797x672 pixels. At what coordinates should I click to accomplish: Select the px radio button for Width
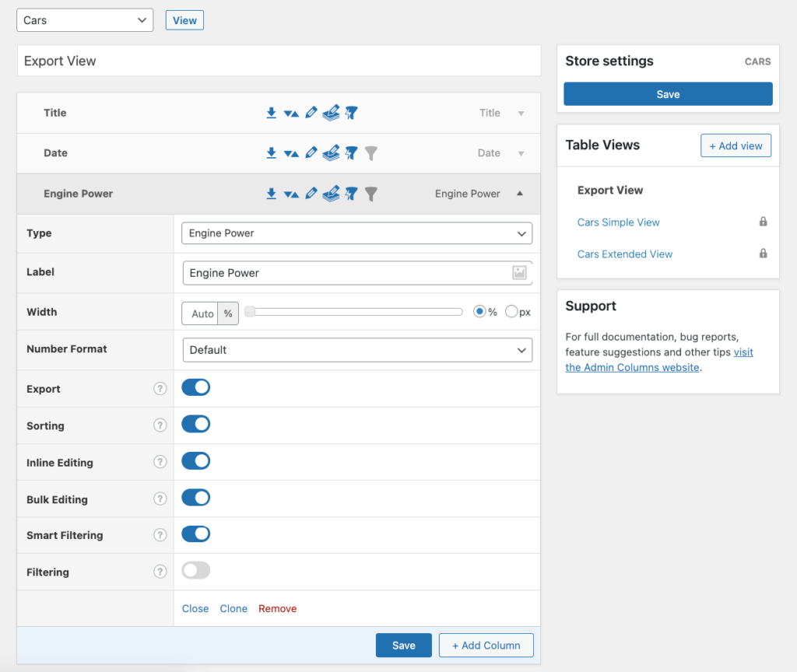(511, 311)
